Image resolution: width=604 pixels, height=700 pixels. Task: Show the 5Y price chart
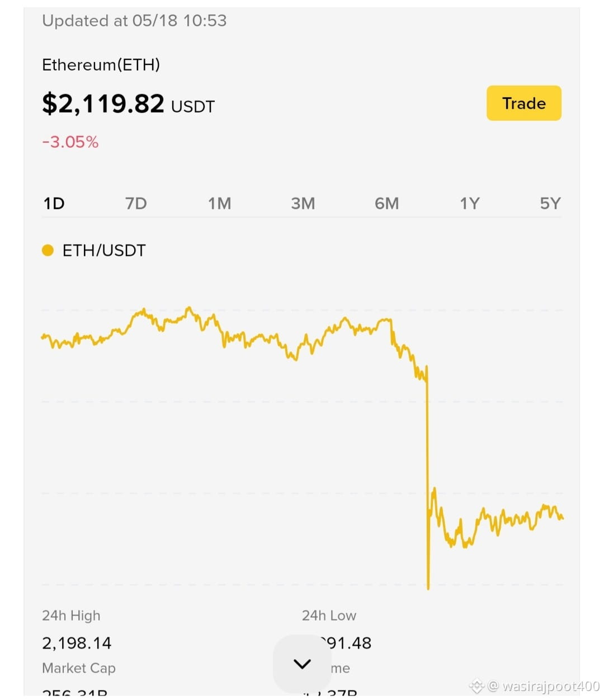pos(550,203)
